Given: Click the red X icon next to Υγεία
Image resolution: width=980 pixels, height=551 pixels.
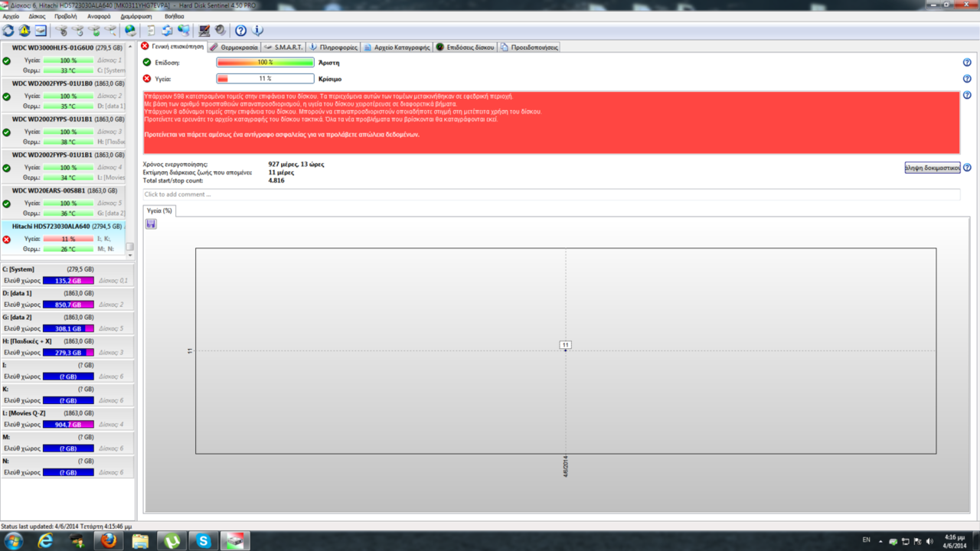Looking at the screenshot, I should point(147,78).
